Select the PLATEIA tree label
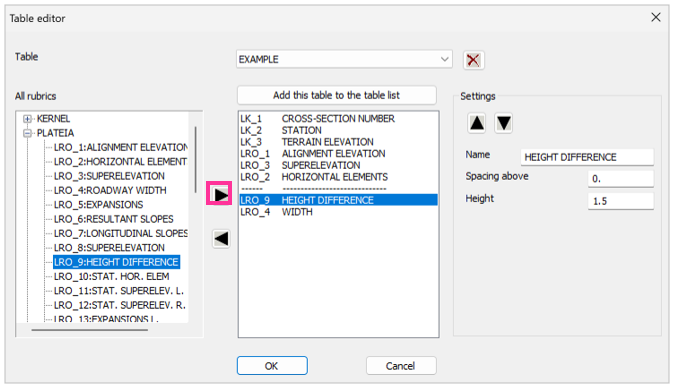674x388 pixels. click(55, 133)
